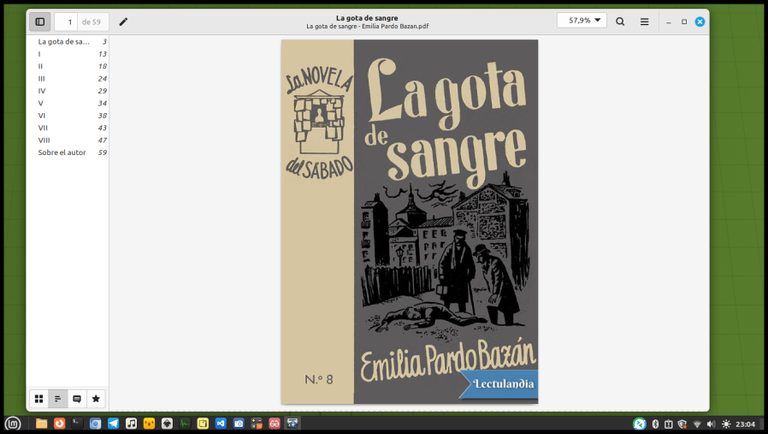Image resolution: width=768 pixels, height=434 pixels.
Task: Click the book cover page
Action: tap(409, 222)
